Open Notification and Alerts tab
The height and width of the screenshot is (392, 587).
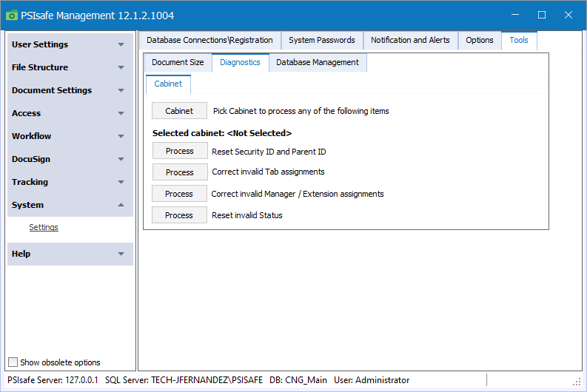pos(410,40)
